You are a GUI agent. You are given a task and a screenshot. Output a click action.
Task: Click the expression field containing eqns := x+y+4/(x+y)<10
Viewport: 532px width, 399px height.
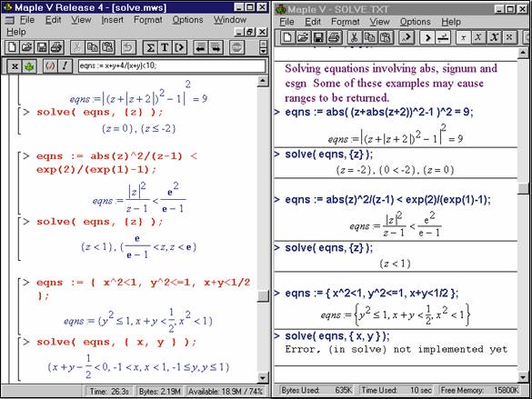pyautogui.click(x=172, y=65)
